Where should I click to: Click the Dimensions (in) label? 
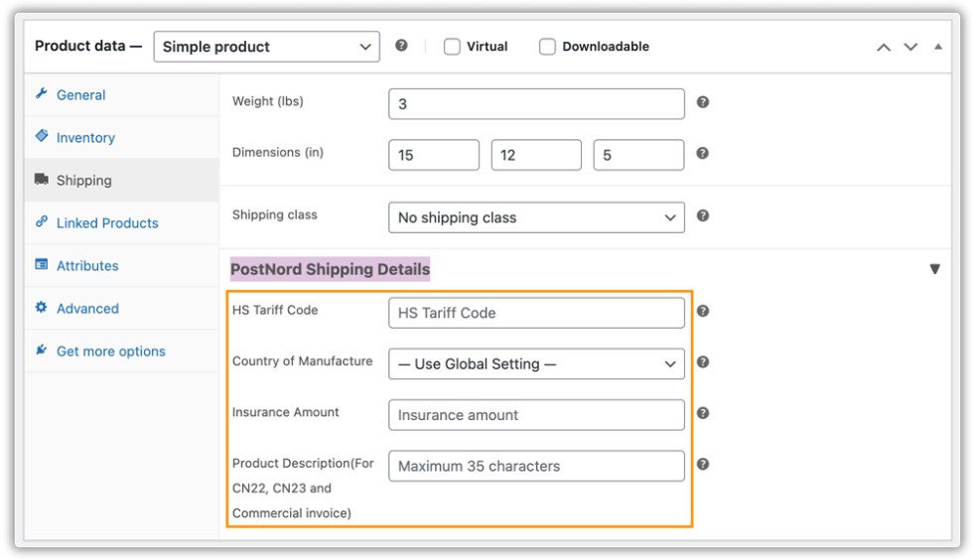pos(277,152)
